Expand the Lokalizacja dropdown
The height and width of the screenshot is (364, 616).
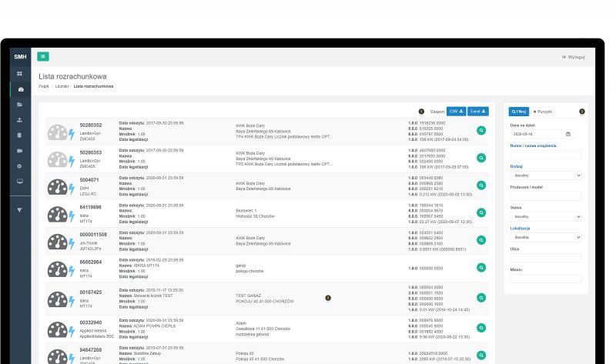[546, 238]
